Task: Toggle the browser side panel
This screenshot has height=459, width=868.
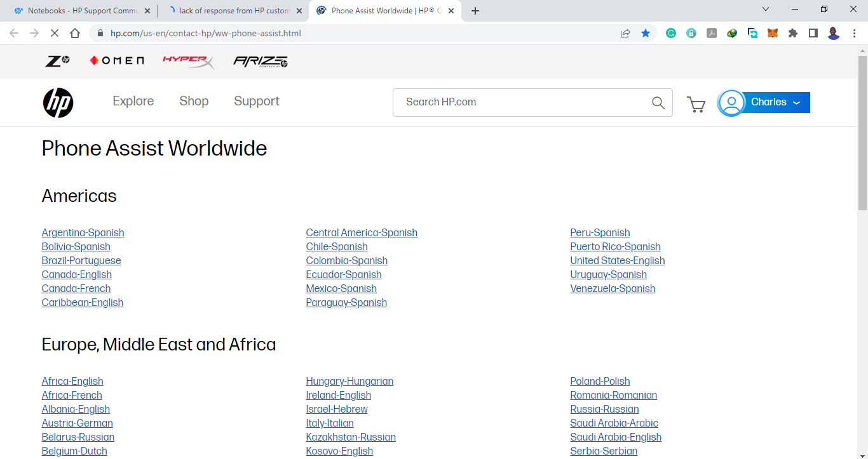Action: point(813,33)
